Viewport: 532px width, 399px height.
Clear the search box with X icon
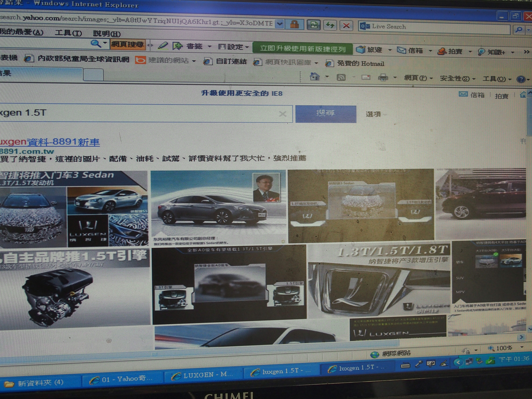(283, 114)
